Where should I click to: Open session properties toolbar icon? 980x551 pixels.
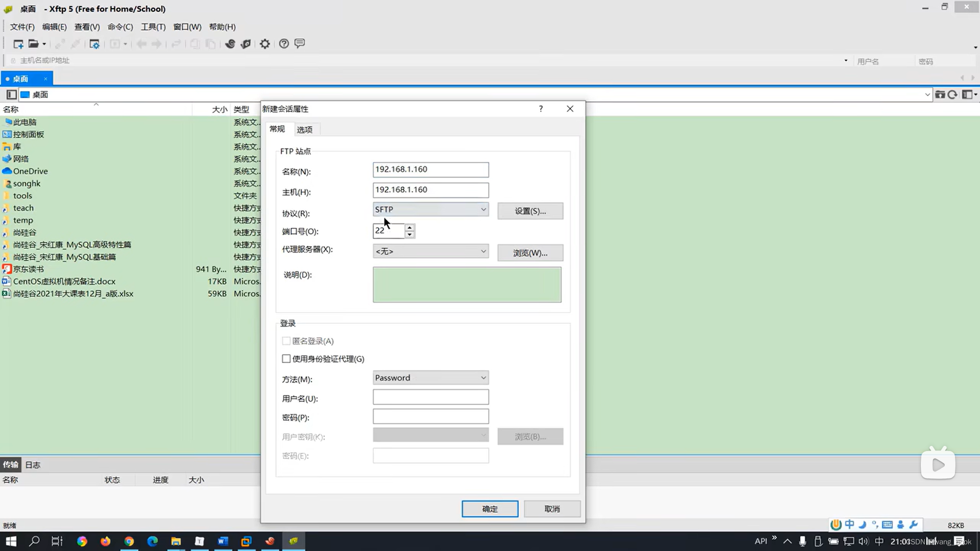click(x=94, y=44)
